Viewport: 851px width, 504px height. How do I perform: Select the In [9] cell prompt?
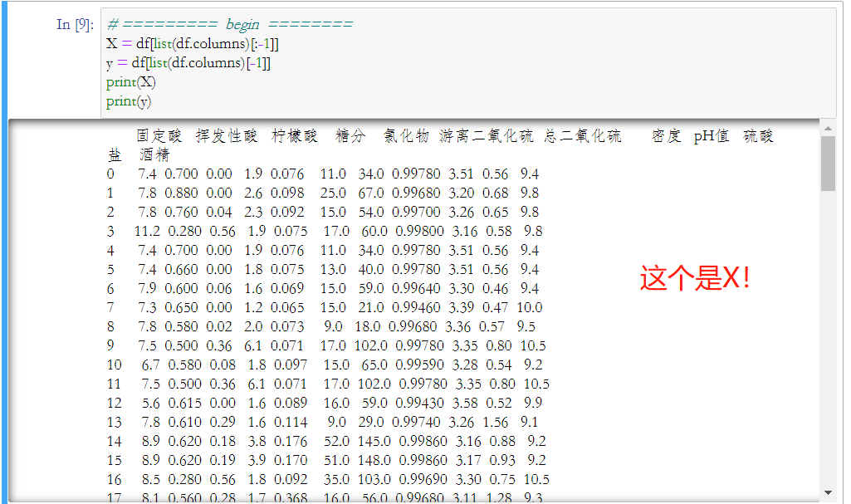tap(75, 24)
